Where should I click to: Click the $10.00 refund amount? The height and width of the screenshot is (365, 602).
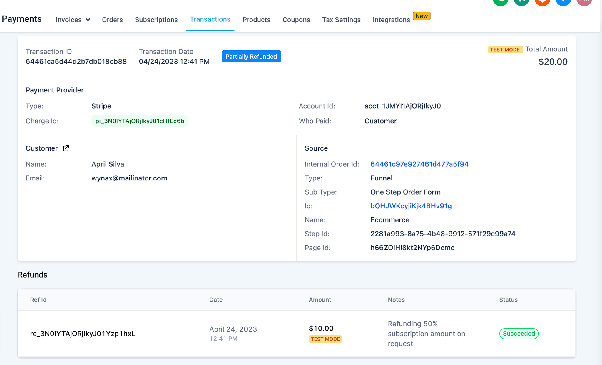[321, 329]
